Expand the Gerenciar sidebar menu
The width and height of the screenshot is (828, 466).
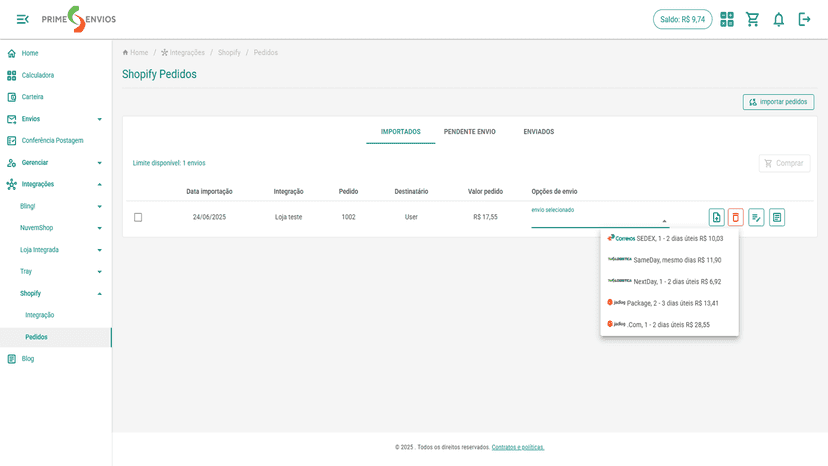click(x=55, y=163)
